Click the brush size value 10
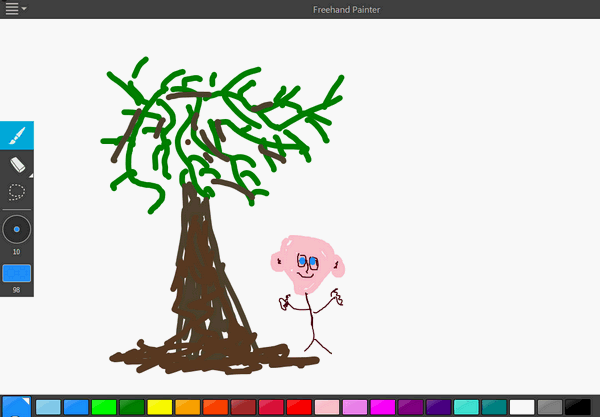Screen dimensions: 600x417 click(16, 252)
